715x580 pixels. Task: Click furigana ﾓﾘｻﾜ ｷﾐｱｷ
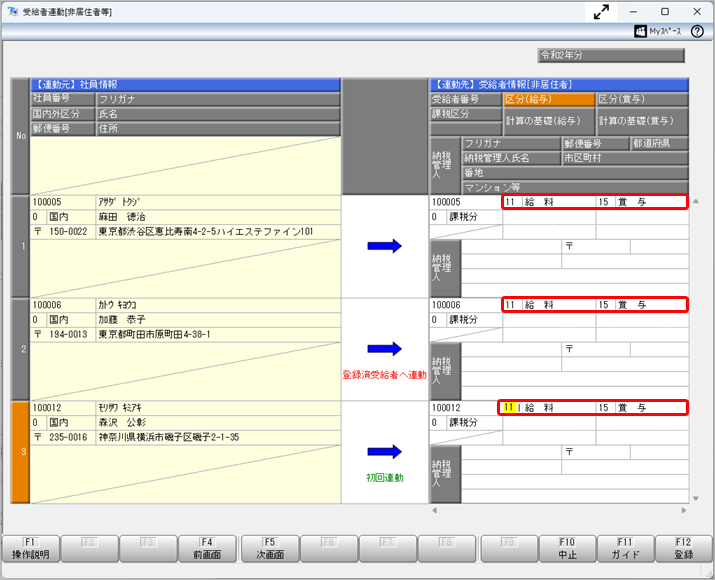click(120, 408)
